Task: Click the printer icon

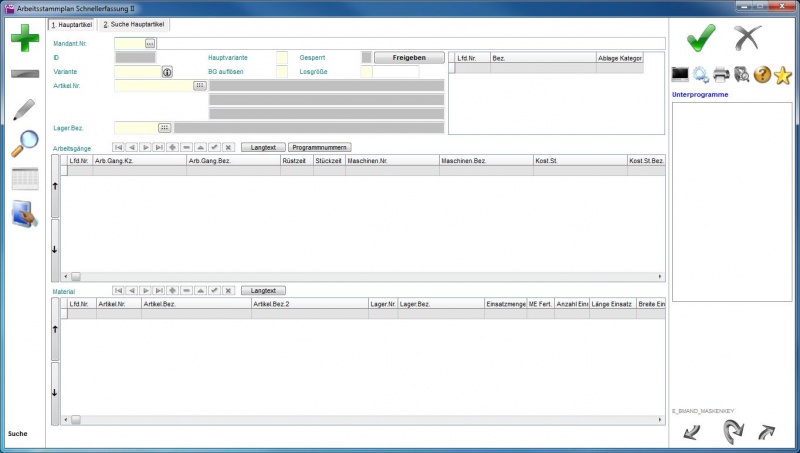Action: pyautogui.click(x=721, y=75)
